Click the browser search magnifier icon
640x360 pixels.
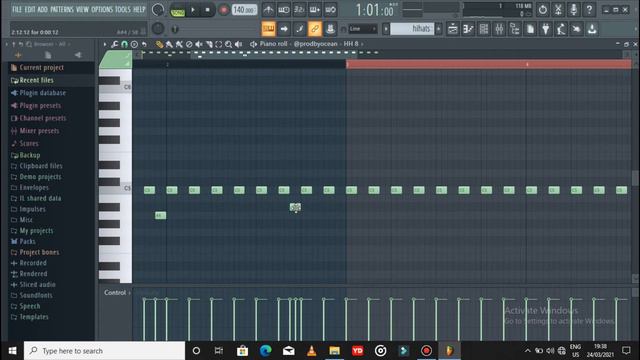click(29, 44)
